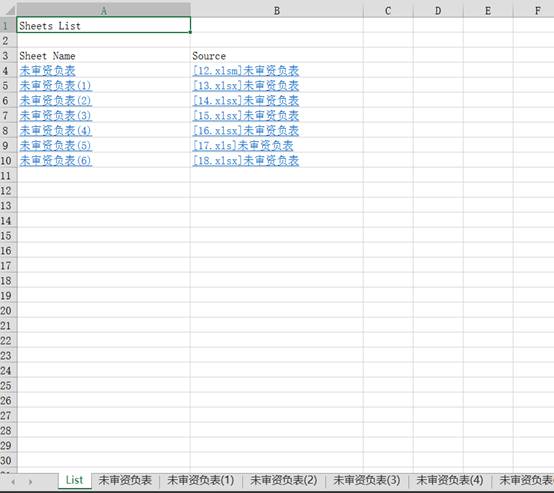This screenshot has width=554, height=493.
Task: Follow the 未审资负表 link in cell A4
Action: tap(47, 70)
